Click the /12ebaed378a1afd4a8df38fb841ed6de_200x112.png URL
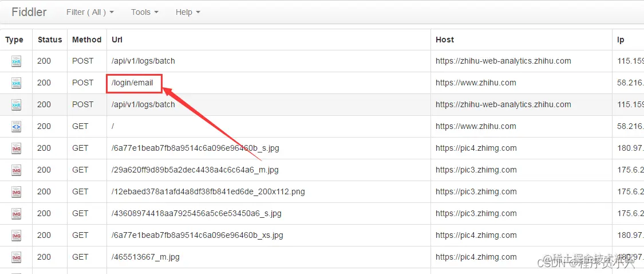644x274 pixels. (208, 191)
